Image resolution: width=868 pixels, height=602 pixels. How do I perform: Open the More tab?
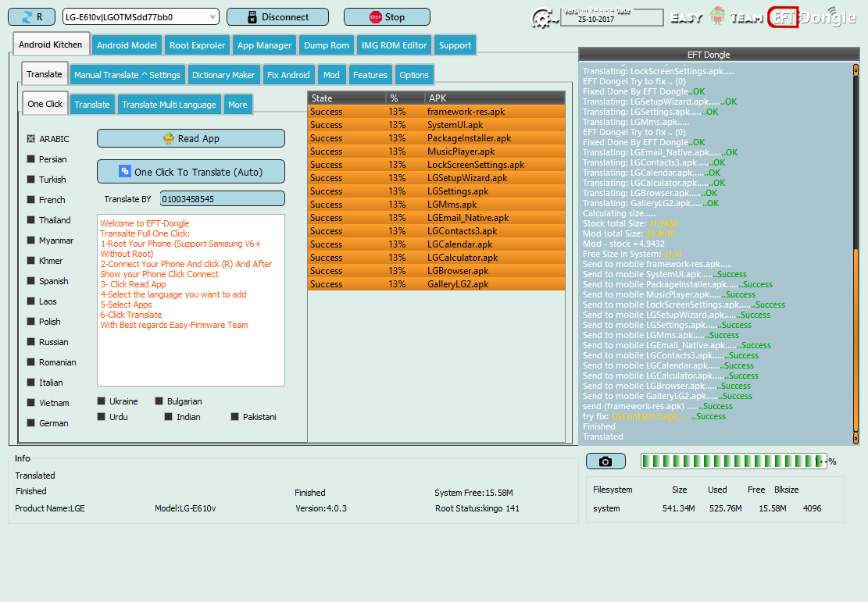pyautogui.click(x=238, y=105)
